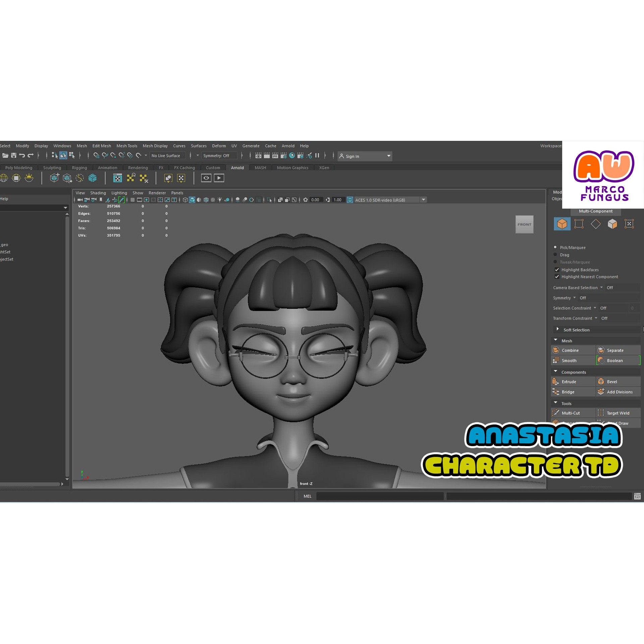
Task: Click the Arnold physical sky sun icon
Action: pos(29,178)
